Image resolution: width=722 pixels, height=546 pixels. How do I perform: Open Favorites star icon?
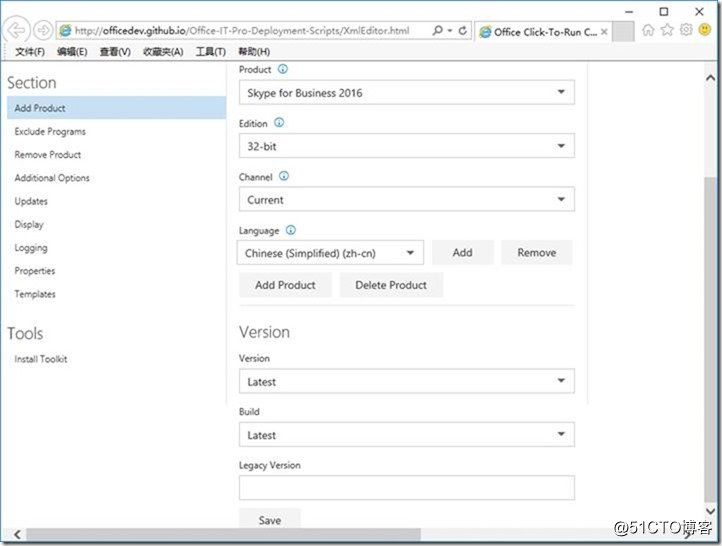(667, 30)
